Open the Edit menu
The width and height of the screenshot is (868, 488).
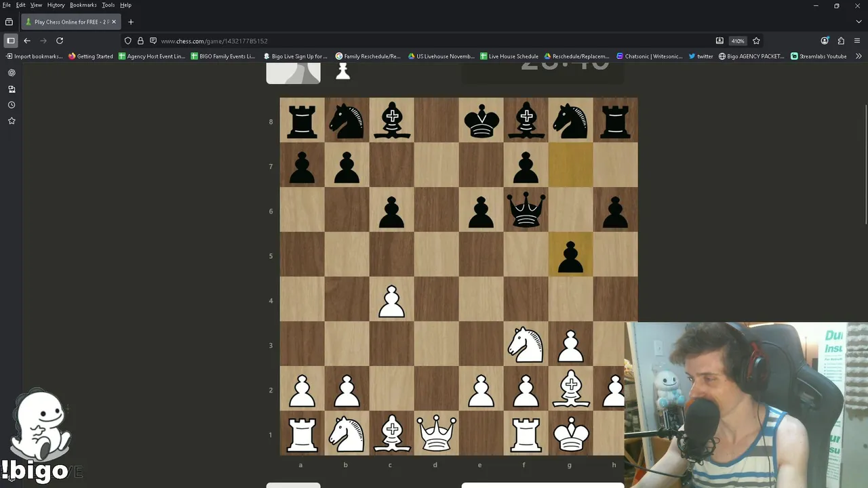tap(21, 5)
